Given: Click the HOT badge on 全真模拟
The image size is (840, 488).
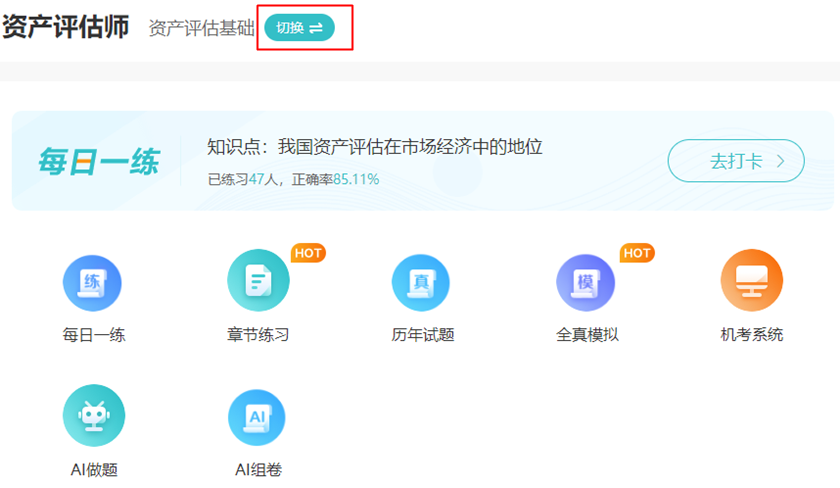Looking at the screenshot, I should click(x=637, y=253).
